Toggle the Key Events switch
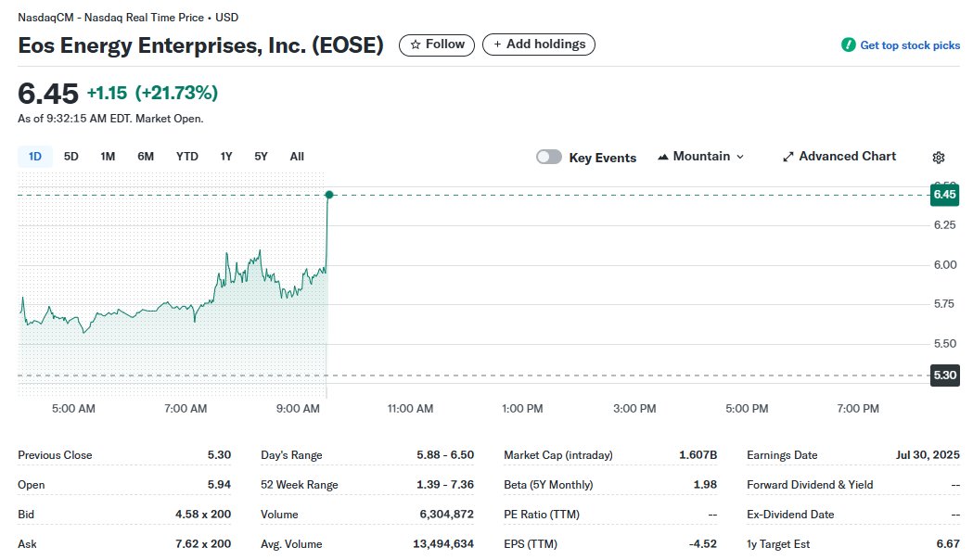This screenshot has height=560, width=973. [x=549, y=157]
